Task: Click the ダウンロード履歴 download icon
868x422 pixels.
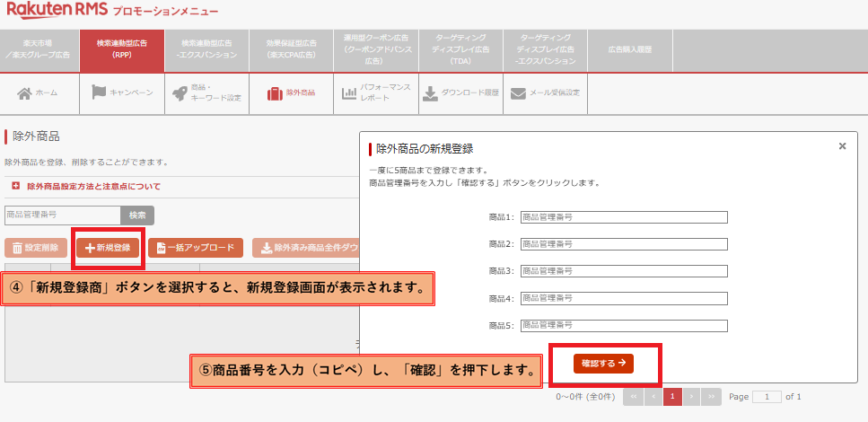Action: (x=430, y=93)
